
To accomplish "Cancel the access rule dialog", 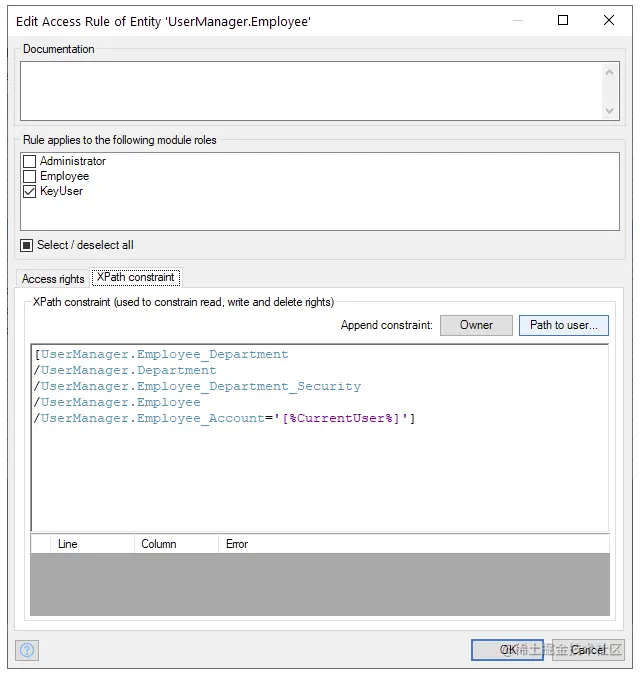I will click(588, 649).
